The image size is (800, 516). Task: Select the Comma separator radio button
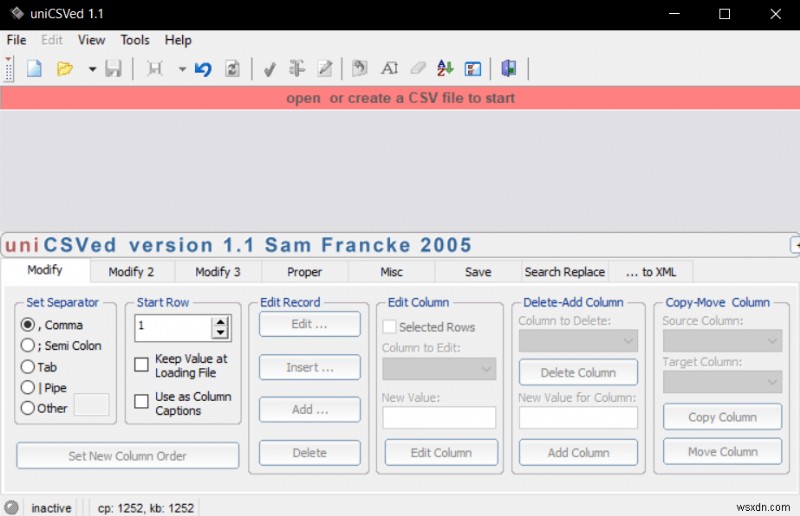[28, 325]
